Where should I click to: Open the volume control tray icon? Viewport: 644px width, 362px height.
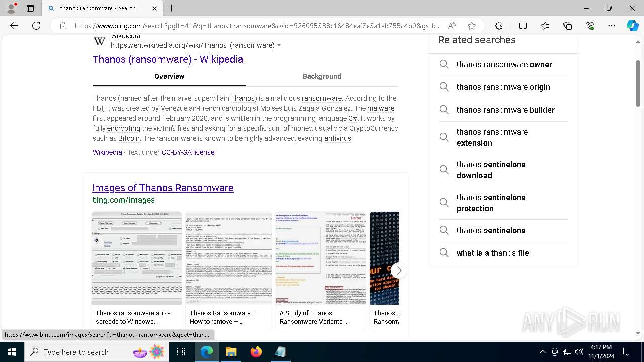579,352
